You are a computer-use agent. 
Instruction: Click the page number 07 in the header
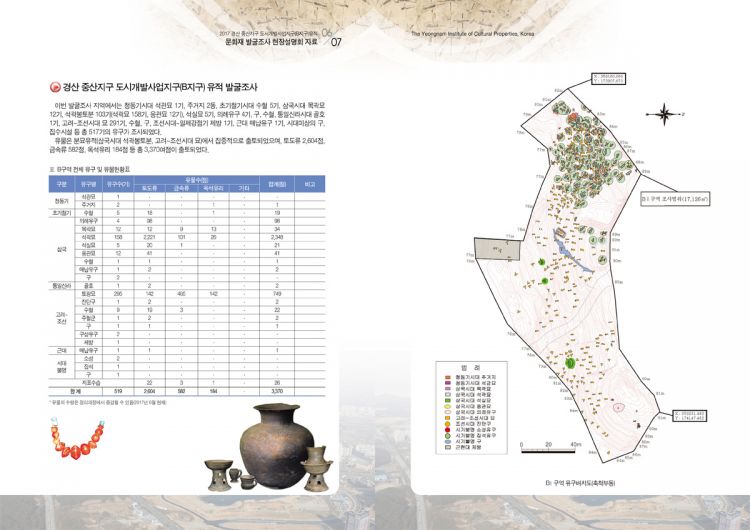click(x=336, y=42)
